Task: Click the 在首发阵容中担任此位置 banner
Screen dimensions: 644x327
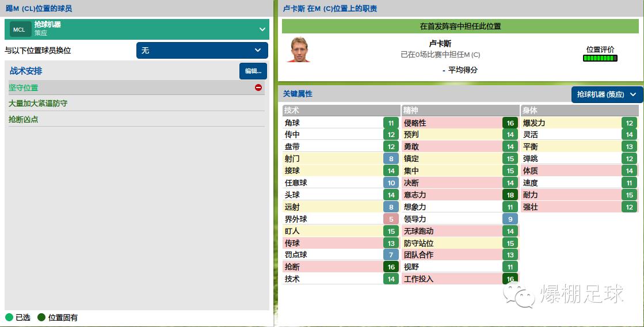Action: 460,26
